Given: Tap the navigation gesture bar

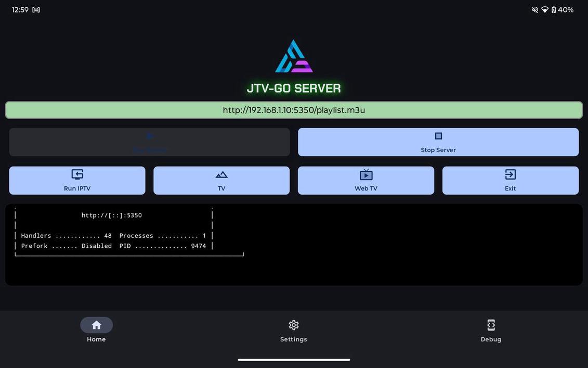Looking at the screenshot, I should (294, 360).
